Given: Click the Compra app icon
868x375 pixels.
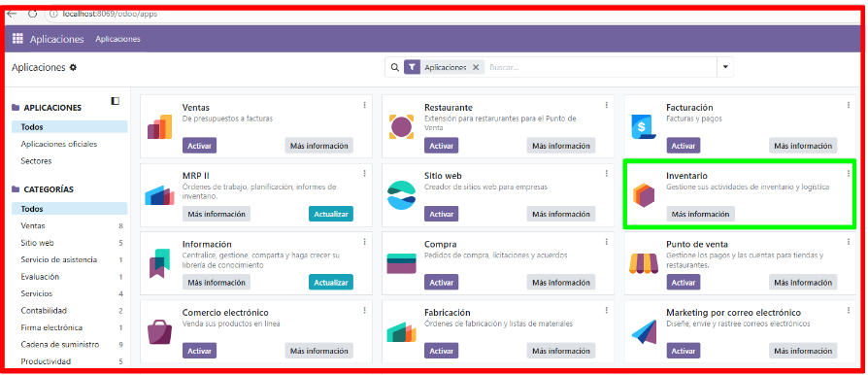Looking at the screenshot, I should 401,263.
